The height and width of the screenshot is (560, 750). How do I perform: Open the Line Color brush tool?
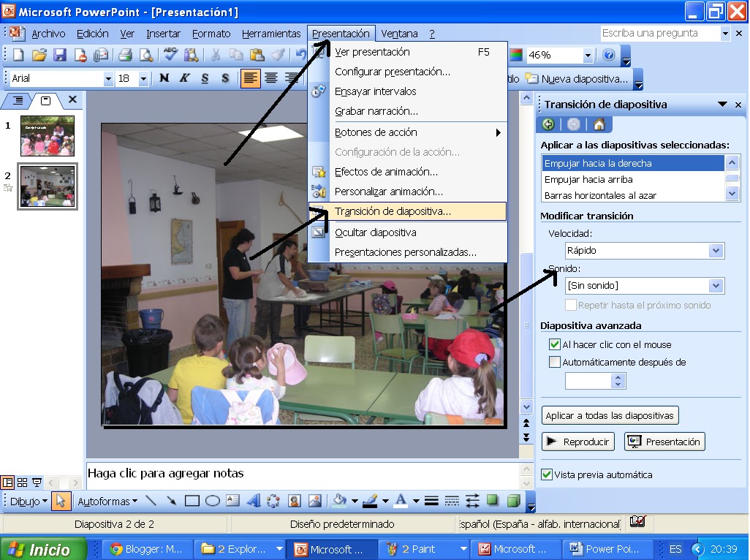point(370,501)
